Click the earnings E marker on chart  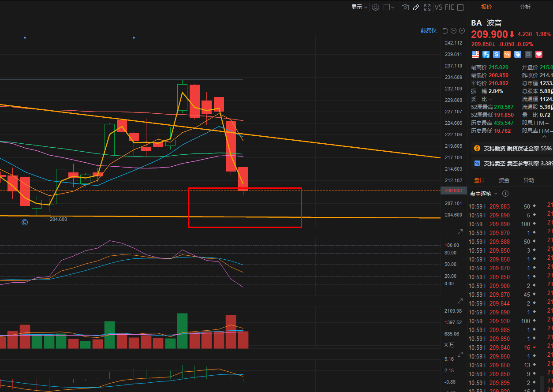pos(25,222)
